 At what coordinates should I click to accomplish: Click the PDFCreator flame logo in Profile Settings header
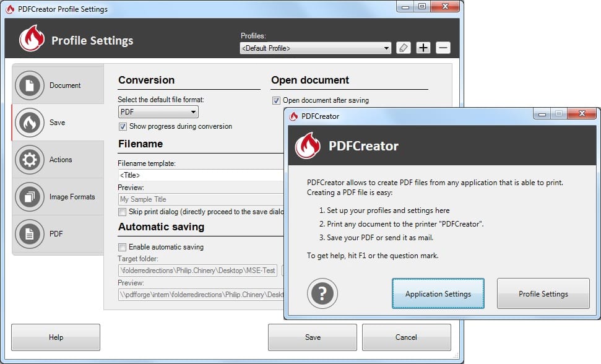pos(32,38)
